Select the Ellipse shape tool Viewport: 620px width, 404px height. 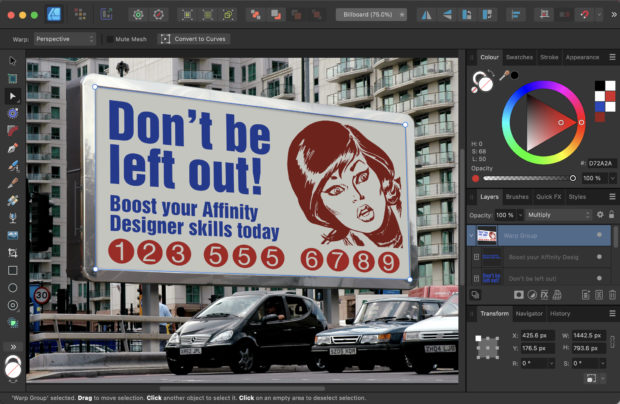(x=13, y=288)
